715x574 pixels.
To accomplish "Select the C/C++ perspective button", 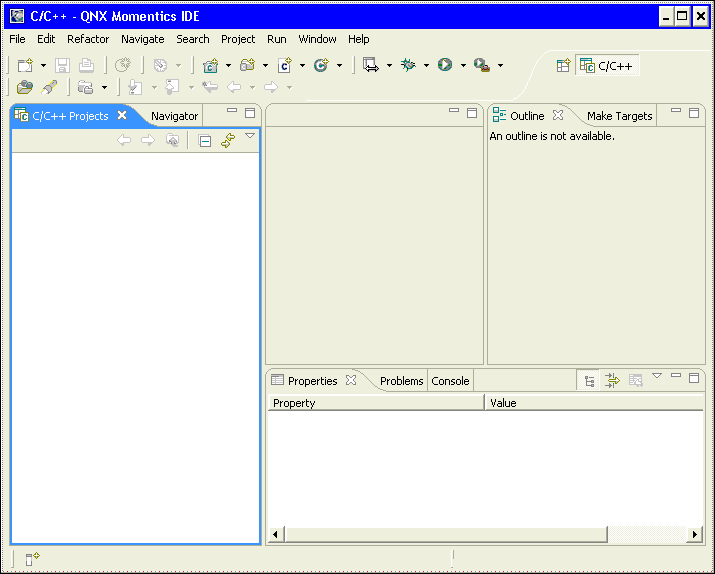I will coord(606,66).
